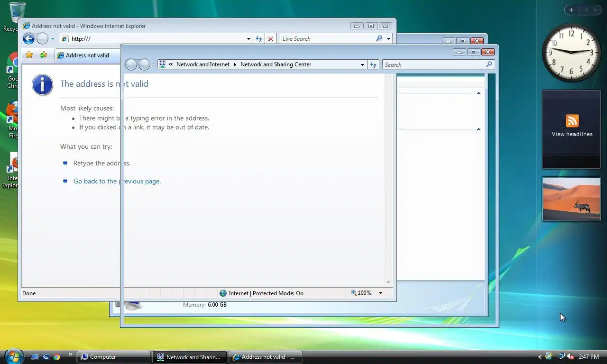Click the Live Search magnifier icon
607x364 pixels.
pos(379,38)
